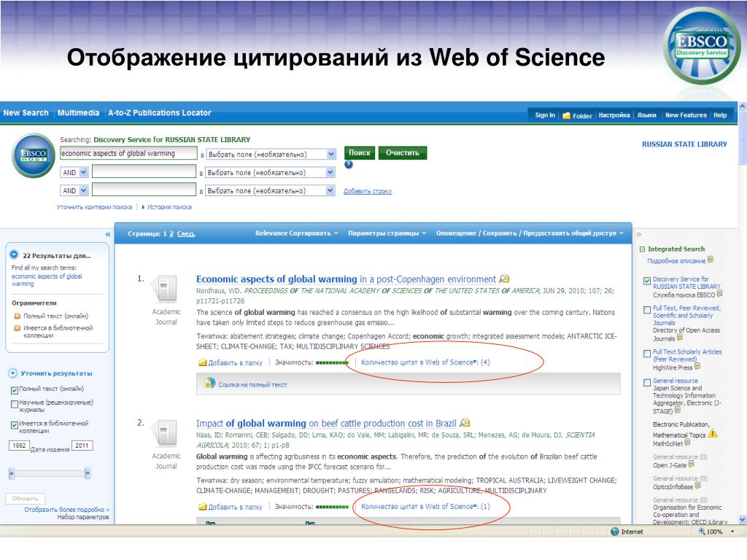Click folder icon beside first 'Добавить в папку'
The height and width of the screenshot is (560, 747).
[203, 363]
